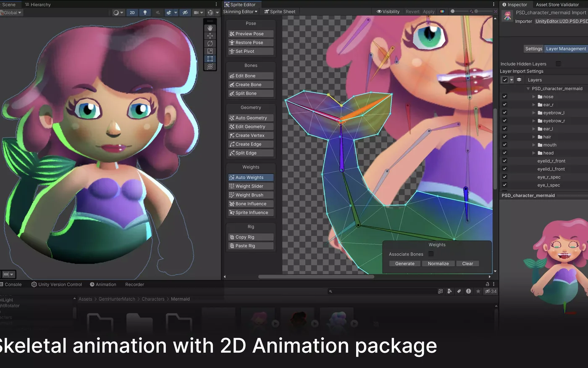Select the Split Bone tool
Screen dimensions: 588x368
(x=251, y=93)
